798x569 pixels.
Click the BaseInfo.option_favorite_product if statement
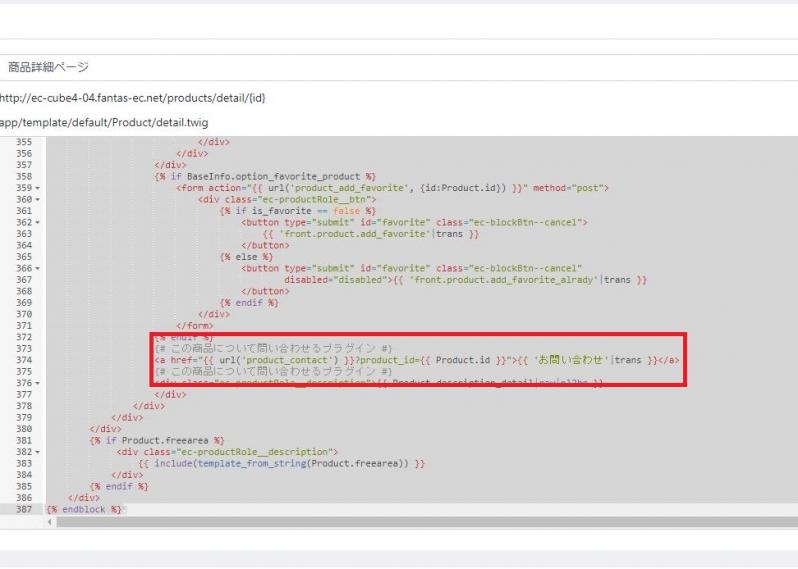tap(265, 176)
